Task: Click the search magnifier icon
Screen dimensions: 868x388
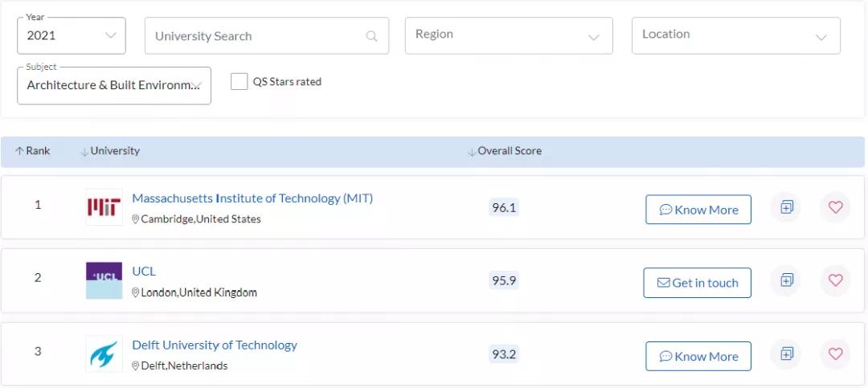Action: [x=371, y=36]
